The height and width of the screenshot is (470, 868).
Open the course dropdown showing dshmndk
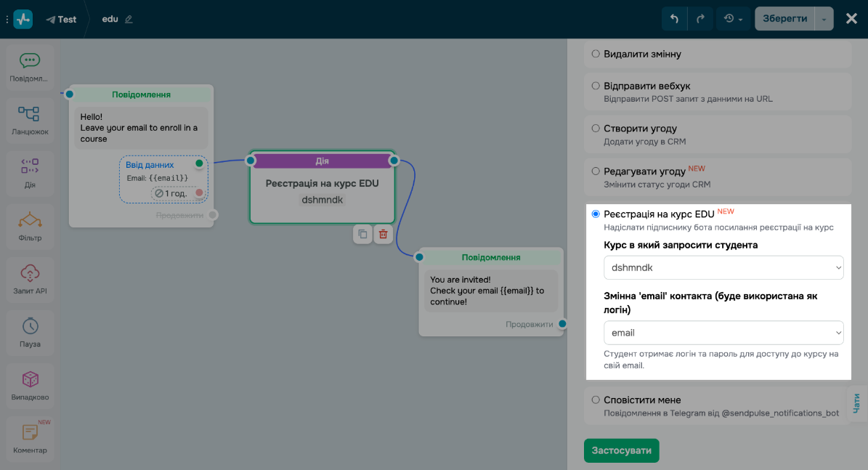point(723,268)
